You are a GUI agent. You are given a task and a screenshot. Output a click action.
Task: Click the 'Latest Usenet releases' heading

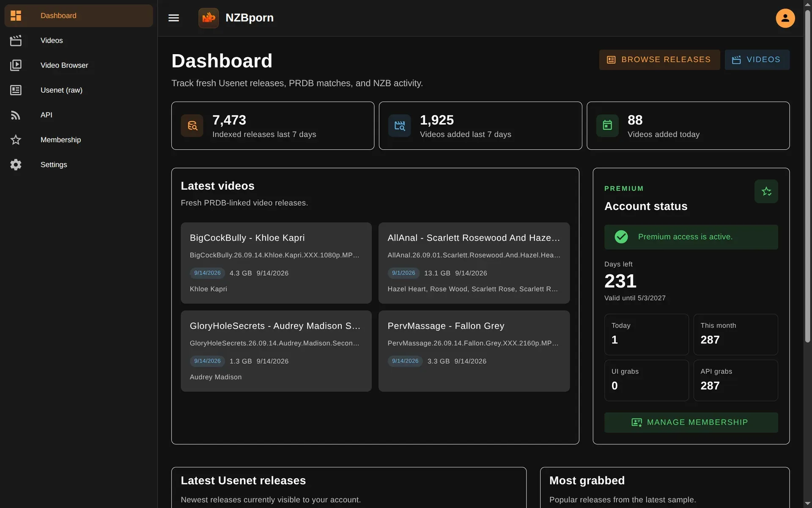pos(243,480)
